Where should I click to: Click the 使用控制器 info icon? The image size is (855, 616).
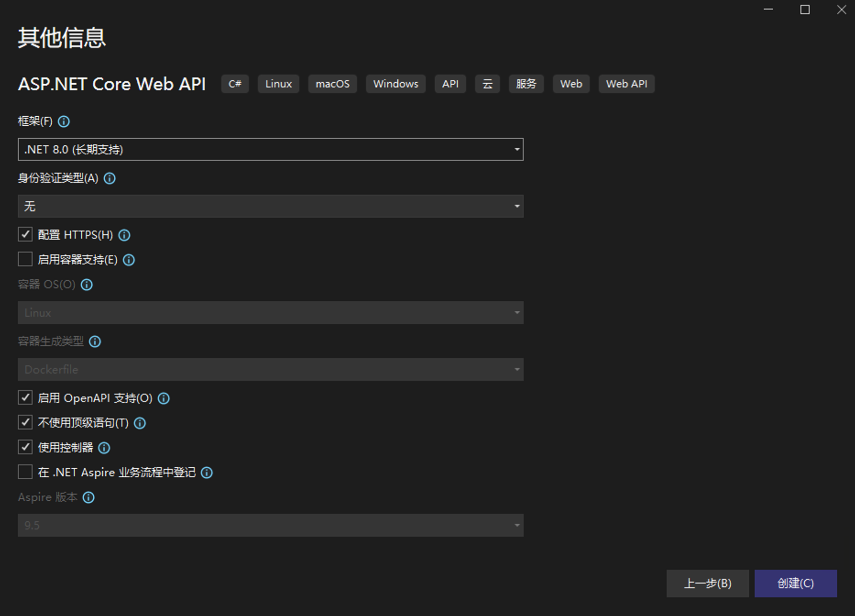(x=104, y=448)
